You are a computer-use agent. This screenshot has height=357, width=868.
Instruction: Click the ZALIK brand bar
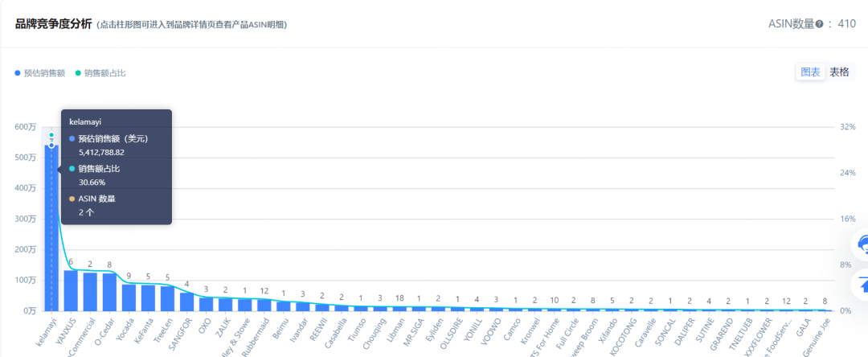pos(225,305)
